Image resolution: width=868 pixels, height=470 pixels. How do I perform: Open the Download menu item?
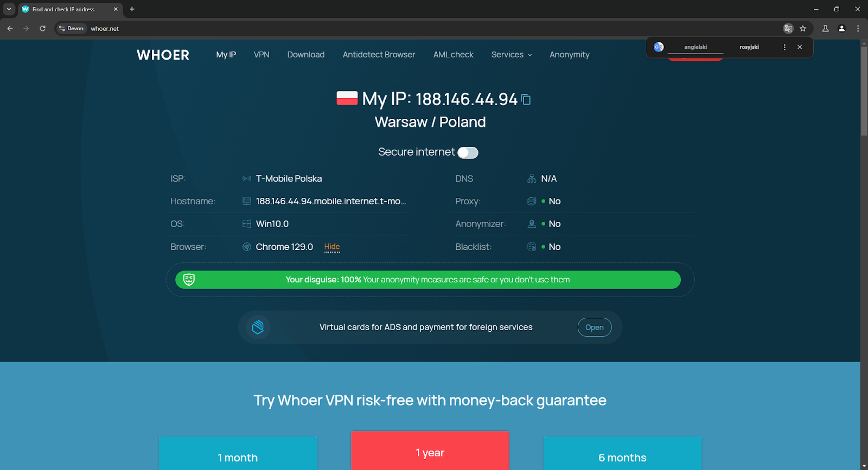tap(306, 55)
